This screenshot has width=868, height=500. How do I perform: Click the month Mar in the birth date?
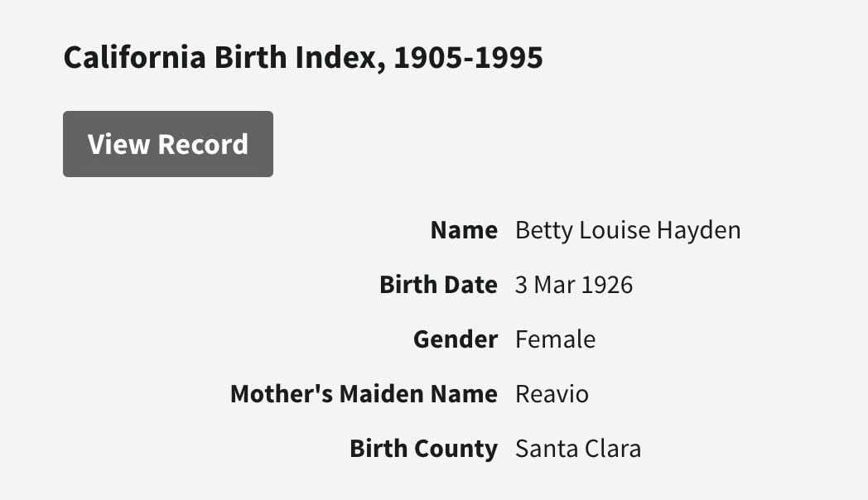pos(553,285)
